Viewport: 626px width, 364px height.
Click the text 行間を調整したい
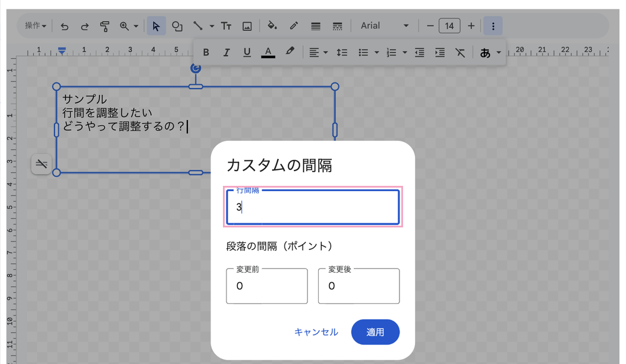107,113
